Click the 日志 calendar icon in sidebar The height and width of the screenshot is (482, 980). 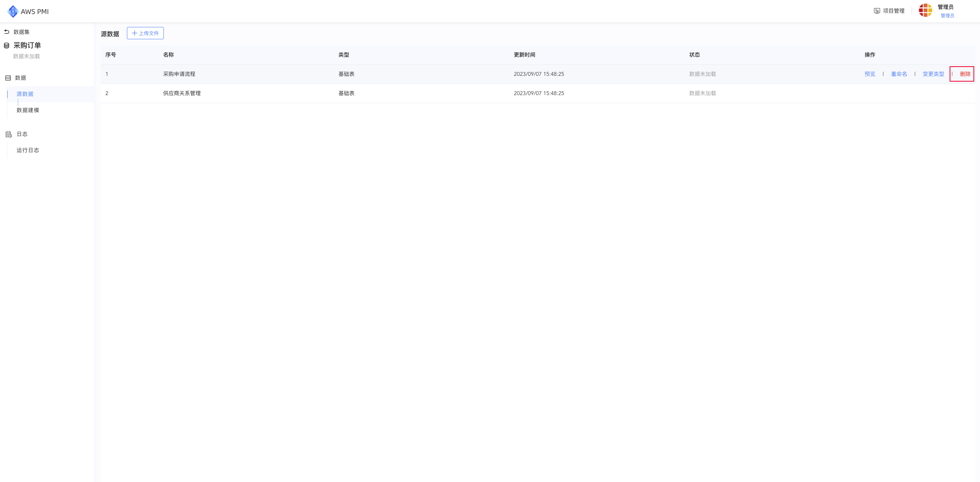pos(8,134)
